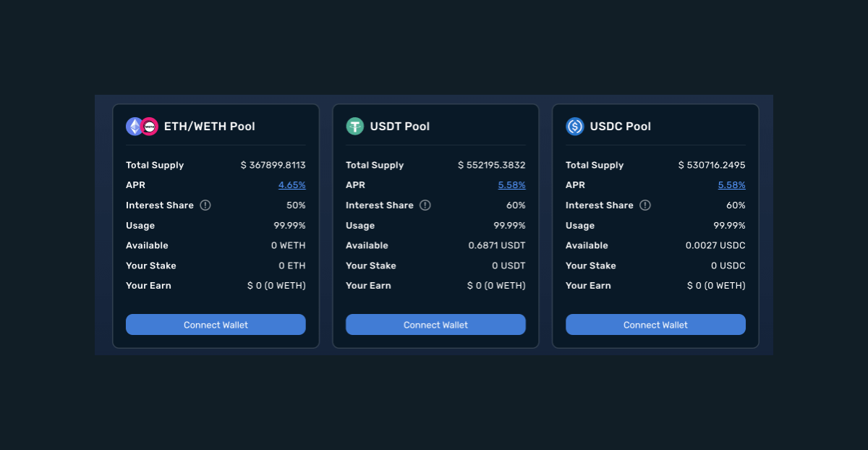Click the $ 367899.8113 Total Supply value
Viewport: 868px width, 450px height.
coord(273,166)
